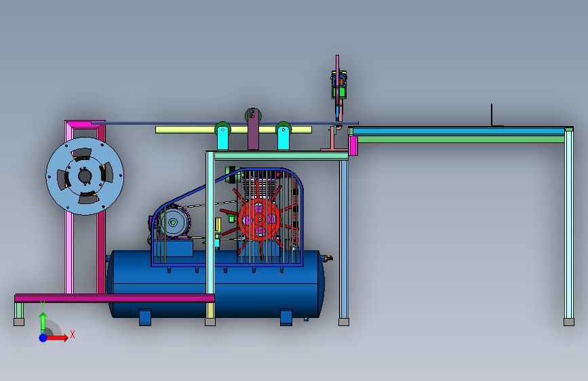
Task: Select the green table beam
Action: 461,140
